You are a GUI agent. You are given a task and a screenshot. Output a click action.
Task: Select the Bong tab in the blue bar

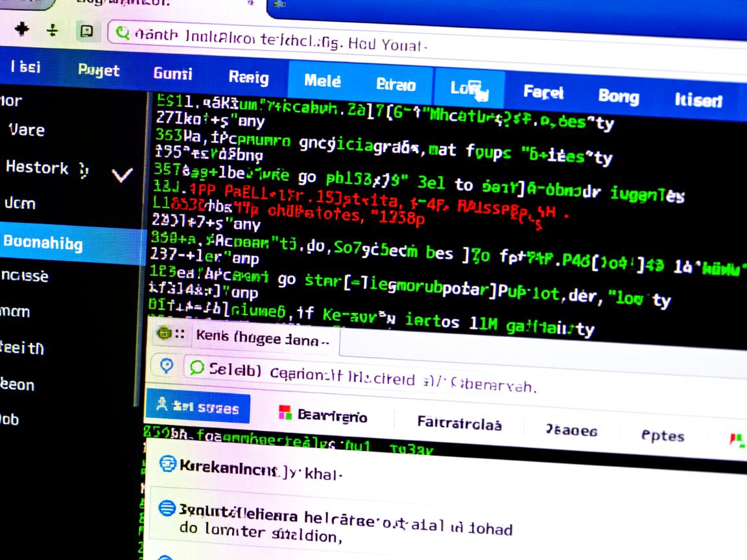coord(618,96)
